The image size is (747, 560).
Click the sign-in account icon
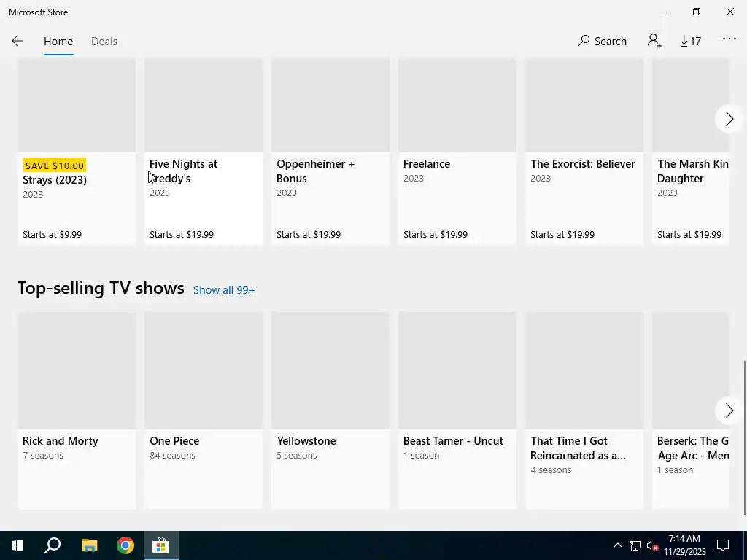654,41
